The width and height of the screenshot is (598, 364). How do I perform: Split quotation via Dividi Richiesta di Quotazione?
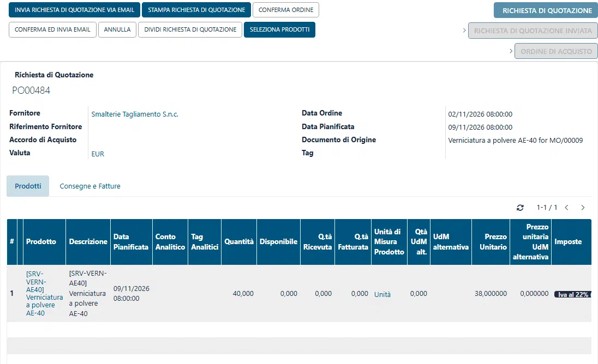(x=190, y=30)
